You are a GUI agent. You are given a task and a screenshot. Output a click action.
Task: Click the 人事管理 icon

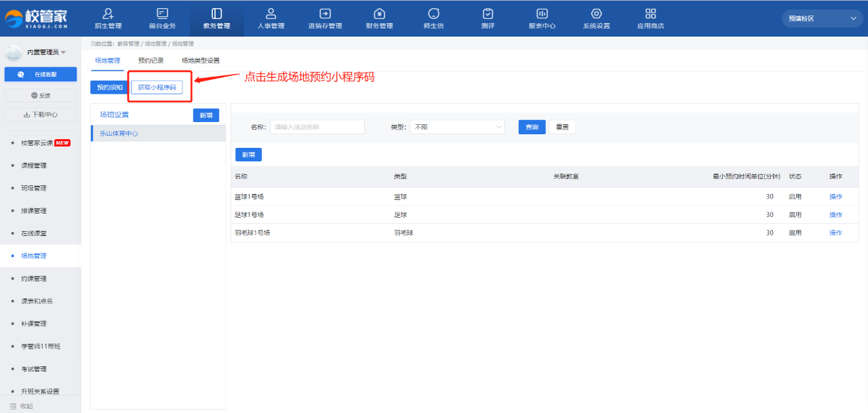tap(271, 14)
